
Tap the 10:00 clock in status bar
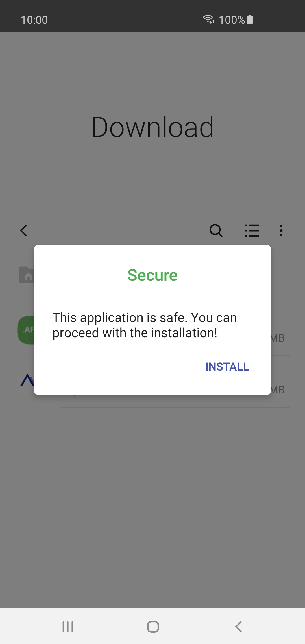click(x=34, y=20)
